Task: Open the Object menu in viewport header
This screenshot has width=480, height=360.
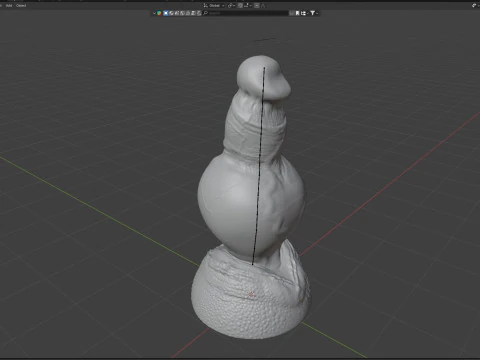Action: [21, 5]
